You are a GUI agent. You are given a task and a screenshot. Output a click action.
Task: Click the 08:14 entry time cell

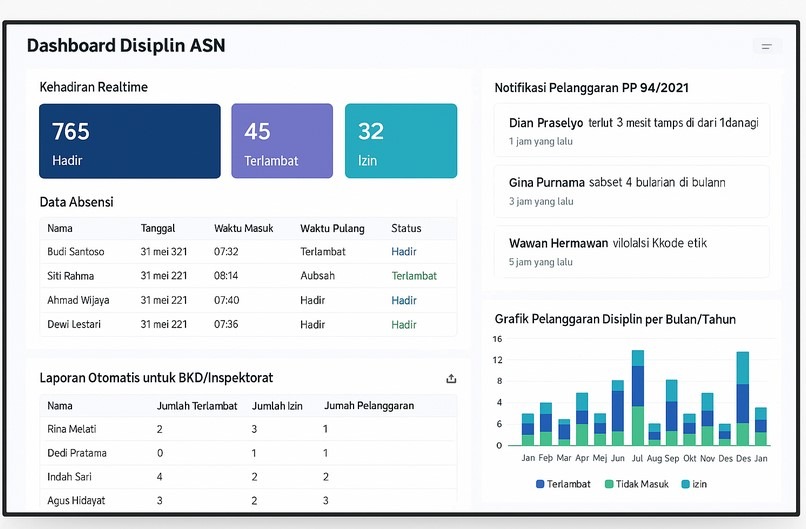(226, 276)
